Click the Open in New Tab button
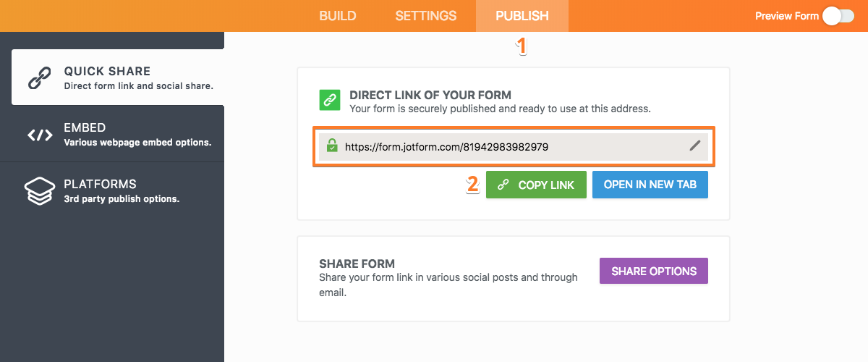 tap(650, 185)
